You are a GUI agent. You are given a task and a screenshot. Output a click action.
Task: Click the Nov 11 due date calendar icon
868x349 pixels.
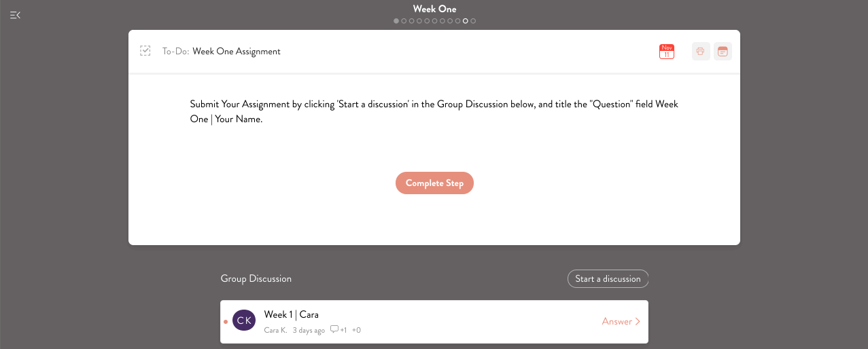[x=667, y=52]
